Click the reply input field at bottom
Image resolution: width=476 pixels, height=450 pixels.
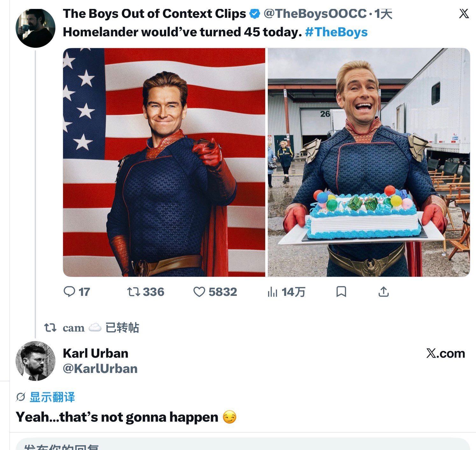(x=243, y=444)
